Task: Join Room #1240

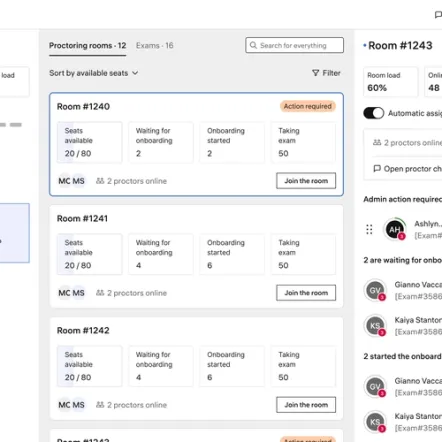Action: pos(306,181)
